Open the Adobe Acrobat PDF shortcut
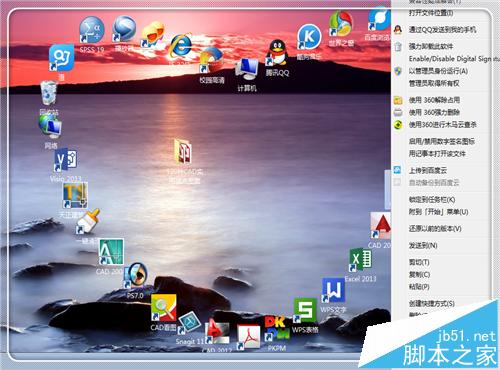Image resolution: width=500 pixels, height=370 pixels. pos(249,337)
